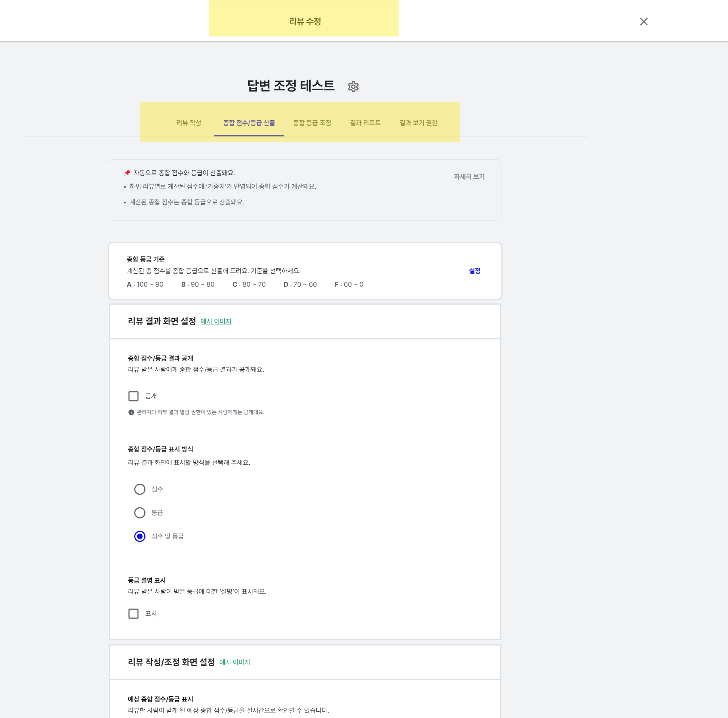
Task: Select the 종합 점수/등급 산출 tab
Action: [249, 123]
